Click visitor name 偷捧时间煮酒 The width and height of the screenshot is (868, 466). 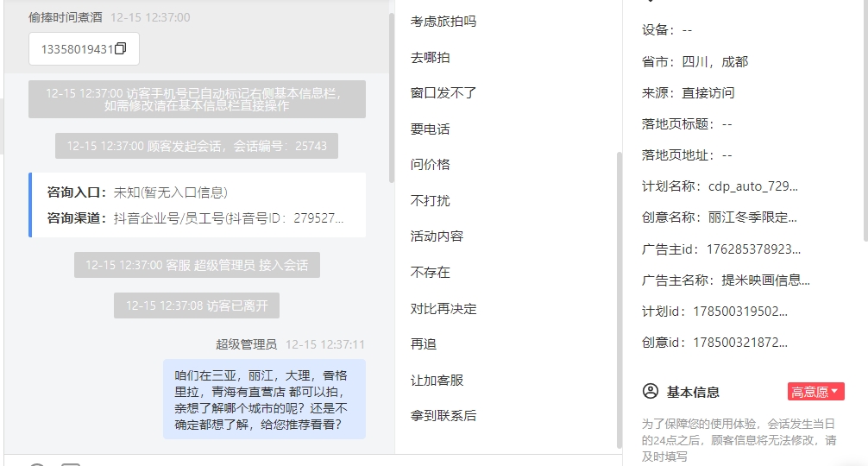(66, 17)
